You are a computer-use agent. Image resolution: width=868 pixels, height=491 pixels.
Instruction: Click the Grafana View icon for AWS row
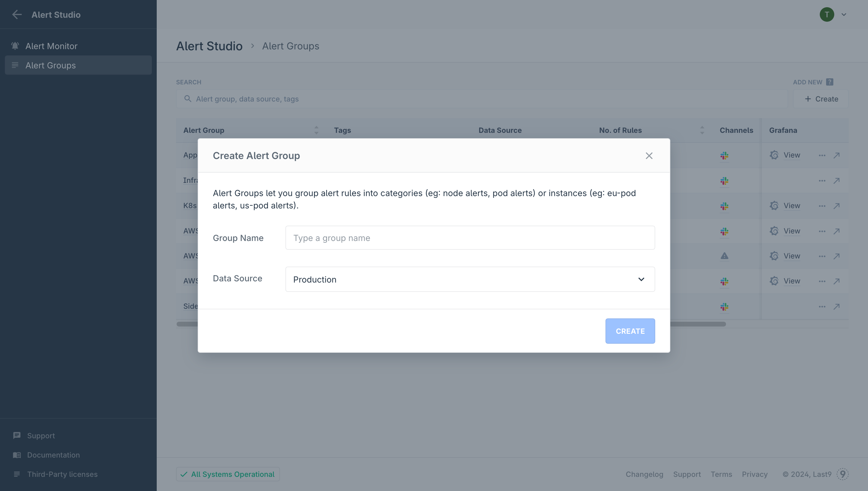(774, 231)
